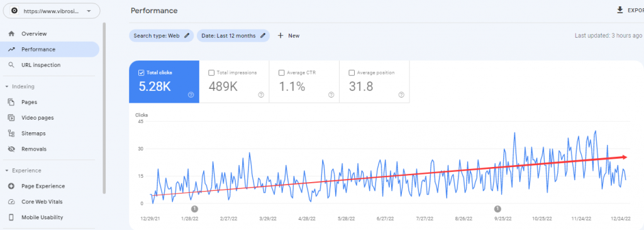644x230 pixels.
Task: Click the Core Web Vitals gauge icon
Action: click(11, 202)
